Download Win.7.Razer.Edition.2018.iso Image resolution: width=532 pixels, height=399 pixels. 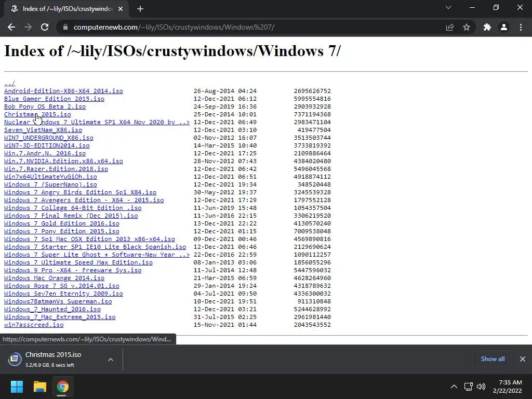[x=56, y=169]
